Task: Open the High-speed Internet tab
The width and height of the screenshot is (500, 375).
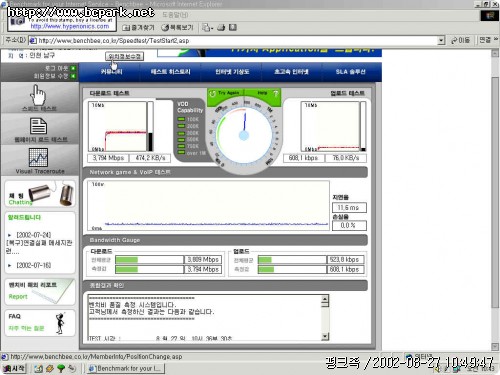Action: 291,72
